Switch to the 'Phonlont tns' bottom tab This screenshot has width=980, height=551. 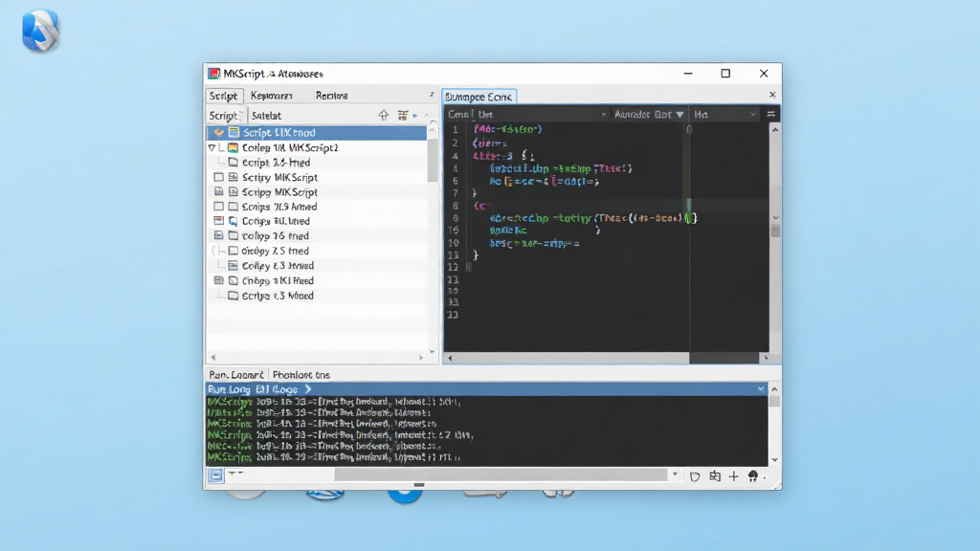click(x=301, y=375)
